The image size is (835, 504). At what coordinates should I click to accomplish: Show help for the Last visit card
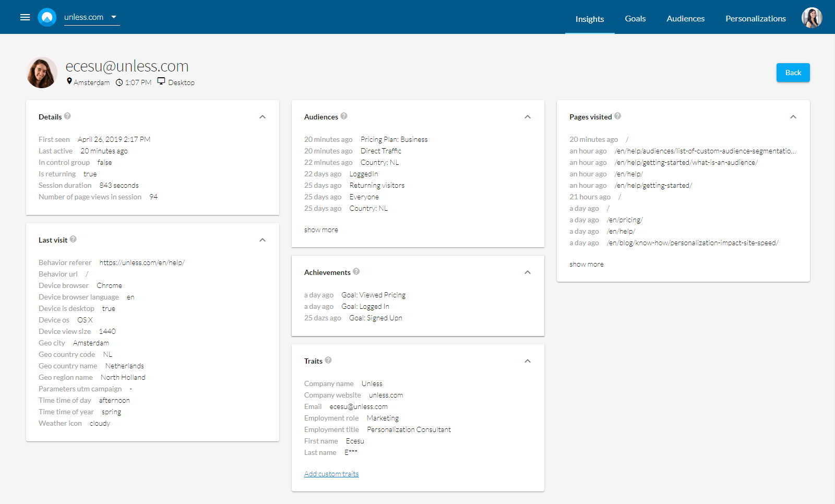pyautogui.click(x=73, y=239)
